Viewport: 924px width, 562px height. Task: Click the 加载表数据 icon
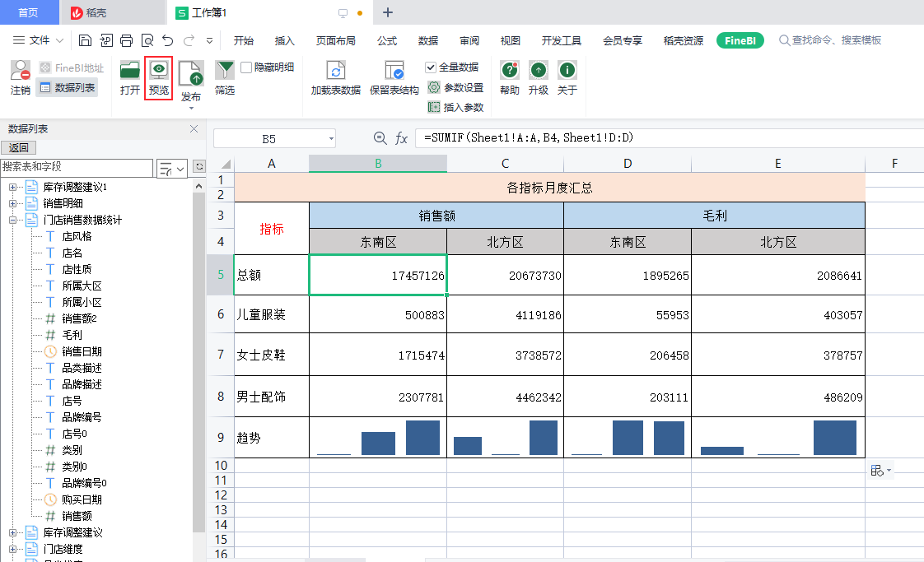pos(336,70)
